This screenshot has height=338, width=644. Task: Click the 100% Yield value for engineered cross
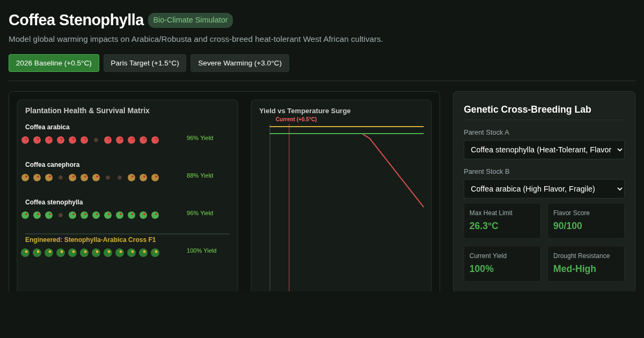(201, 251)
